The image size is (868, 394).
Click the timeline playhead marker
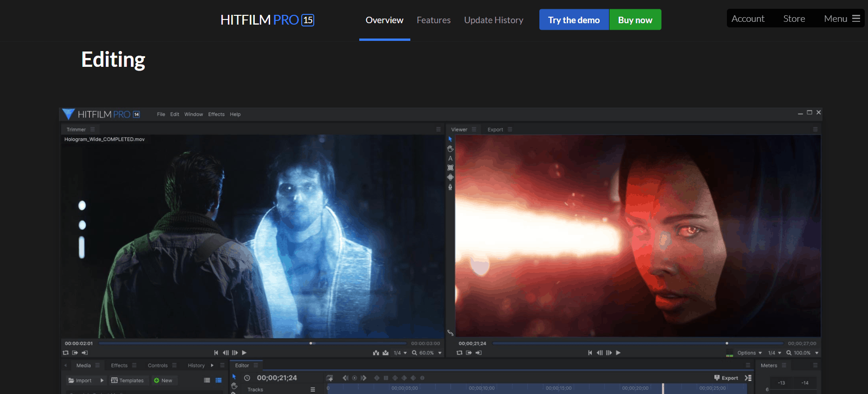click(x=663, y=388)
